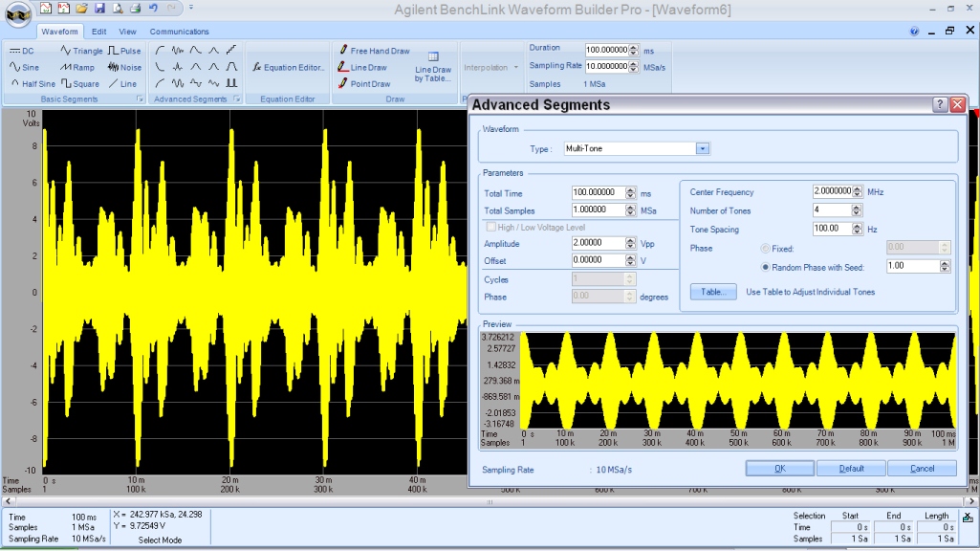Viewport: 980px width, 551px height.
Task: Toggle High / Low Voltage Level checkbox
Action: click(x=491, y=227)
